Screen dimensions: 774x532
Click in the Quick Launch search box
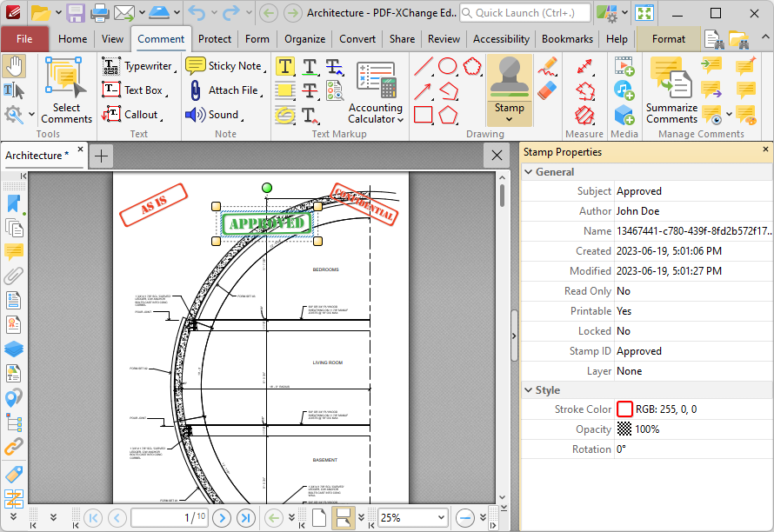(525, 13)
